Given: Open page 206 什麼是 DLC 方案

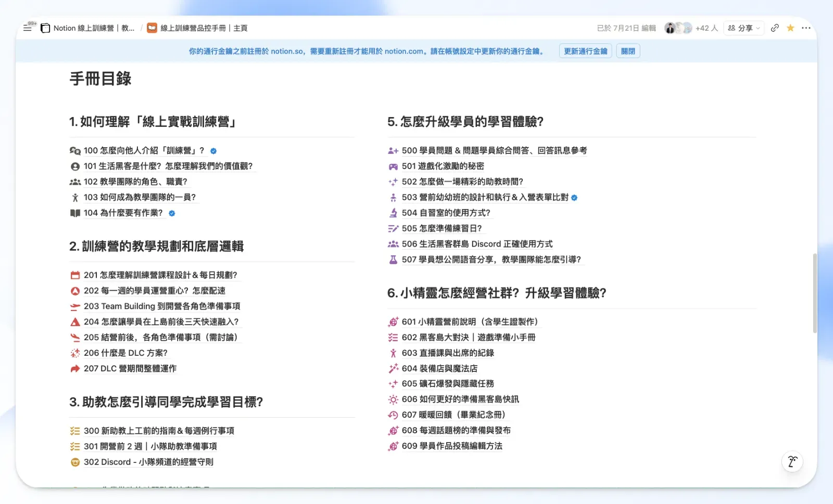Looking at the screenshot, I should point(125,353).
